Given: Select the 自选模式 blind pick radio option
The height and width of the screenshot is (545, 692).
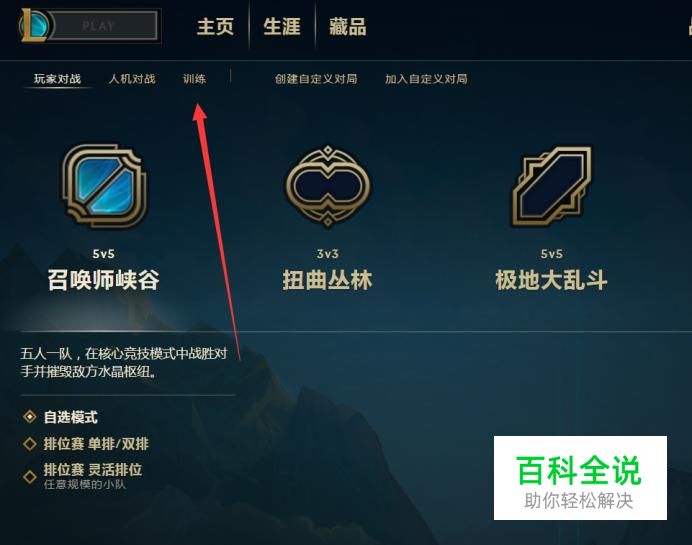Looking at the screenshot, I should point(60,417).
